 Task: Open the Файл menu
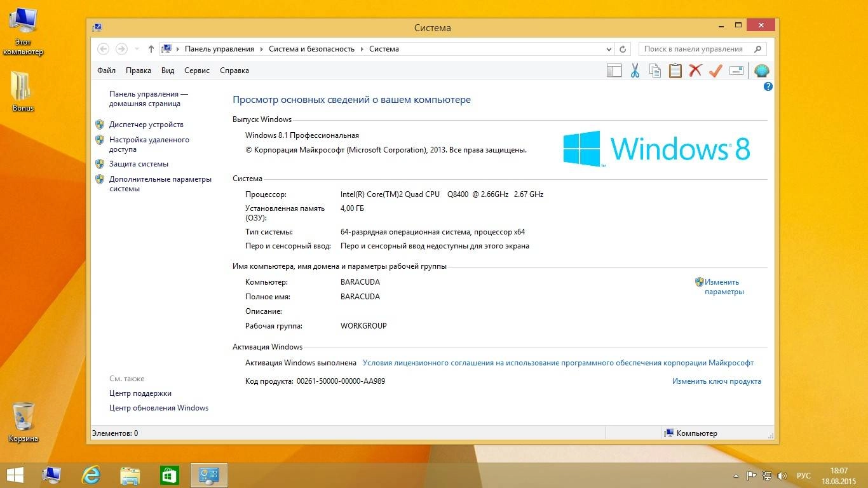coord(106,71)
